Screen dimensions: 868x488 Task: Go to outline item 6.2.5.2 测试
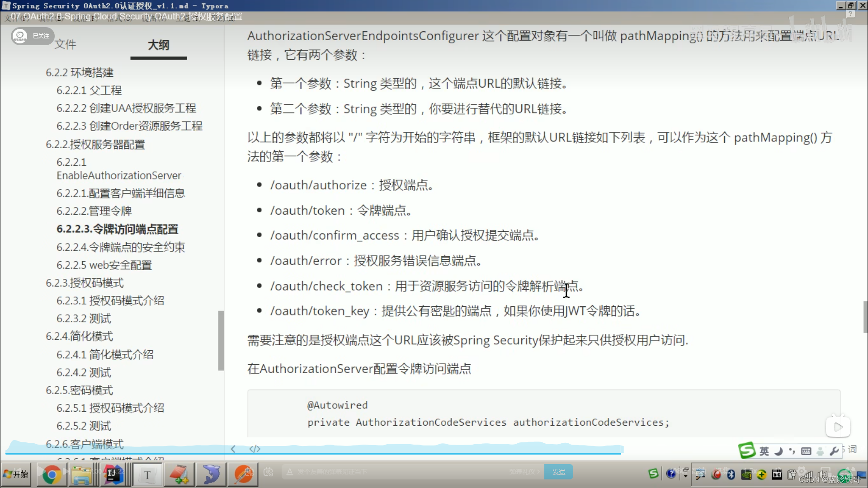(x=84, y=426)
